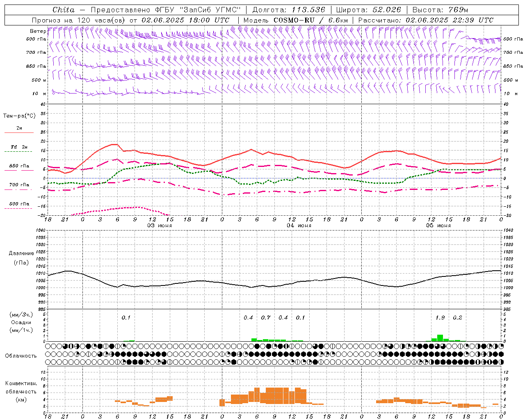Screen dimensions: 525x420
Task: Click 'Прогноз на 120 часа(ов)' forecast text
Action: (x=79, y=20)
